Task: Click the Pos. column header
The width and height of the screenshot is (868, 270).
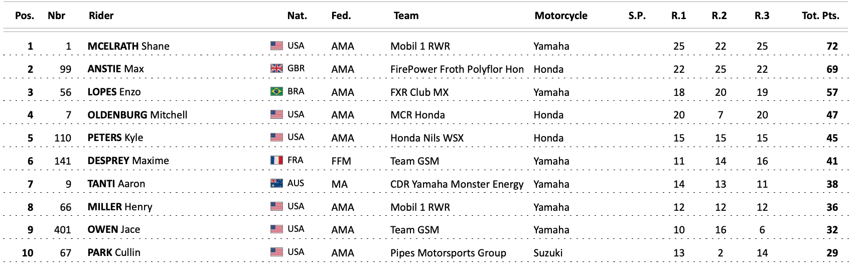Action: [x=25, y=16]
